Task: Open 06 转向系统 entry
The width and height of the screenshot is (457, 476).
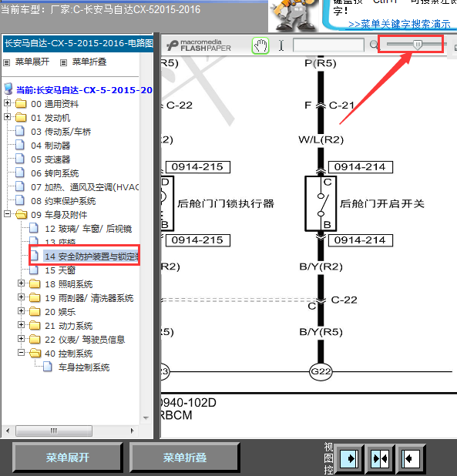Action: (x=55, y=173)
